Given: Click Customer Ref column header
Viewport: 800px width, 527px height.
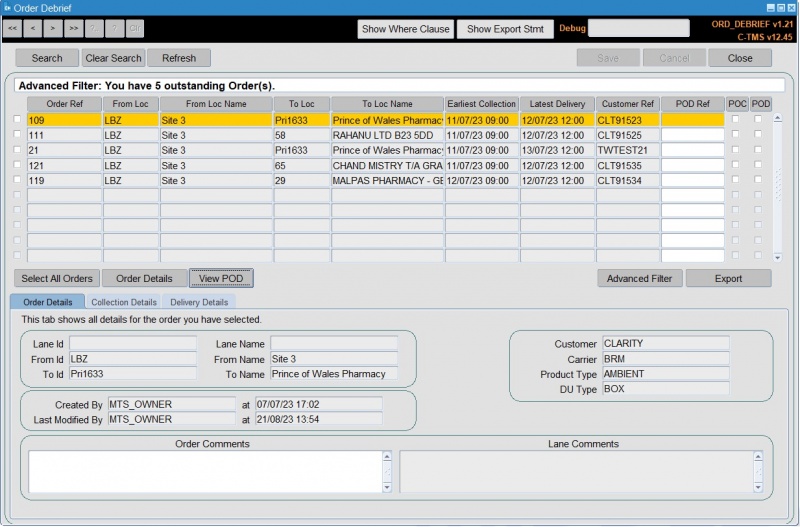Looking at the screenshot, I should pos(628,104).
